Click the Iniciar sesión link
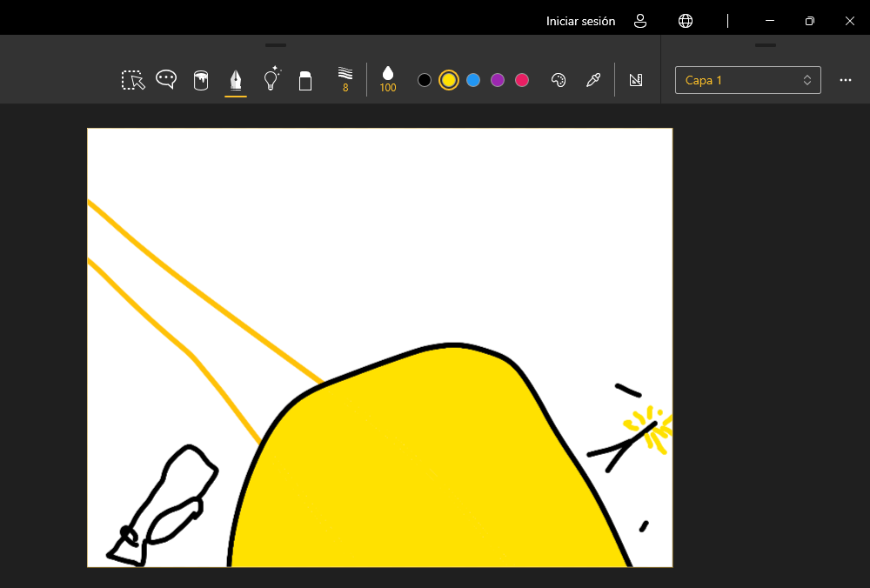870x588 pixels. (580, 21)
